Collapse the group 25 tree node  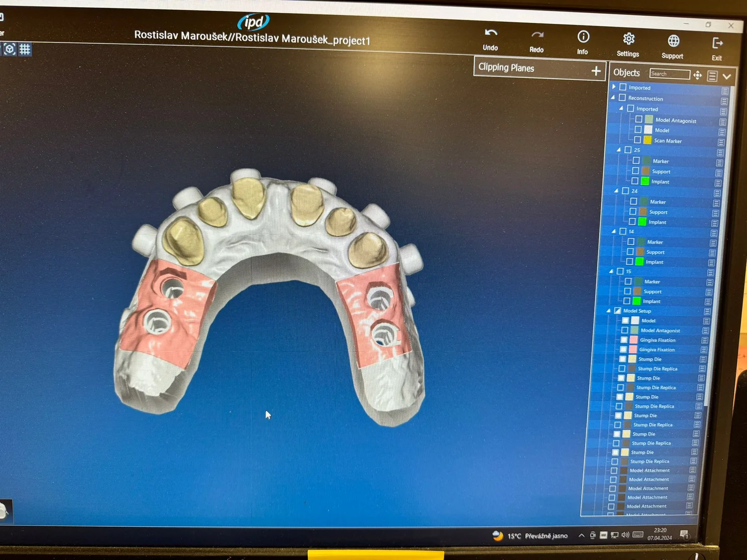tap(619, 149)
